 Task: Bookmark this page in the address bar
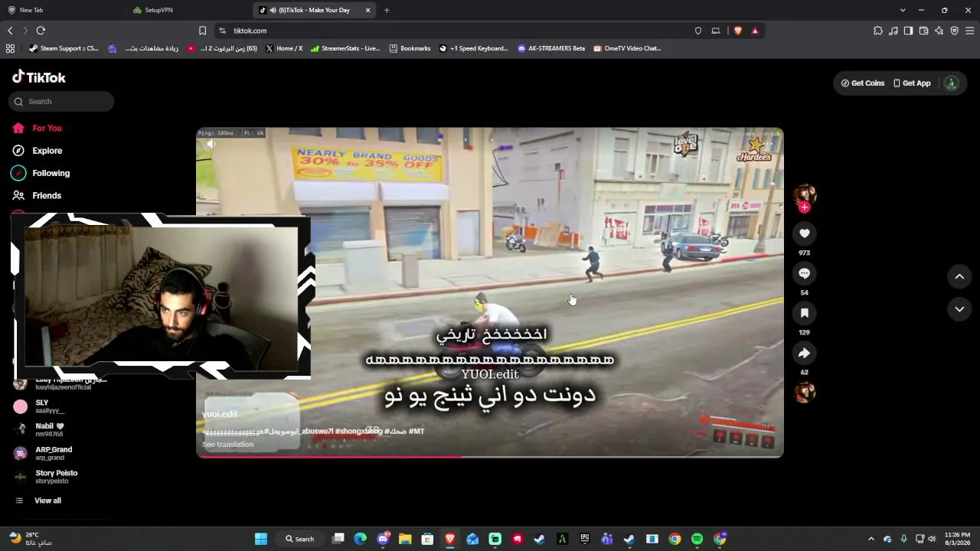tap(202, 31)
